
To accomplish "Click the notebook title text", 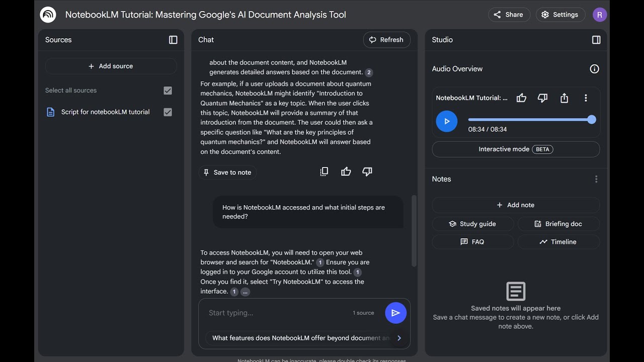I will (x=206, y=15).
